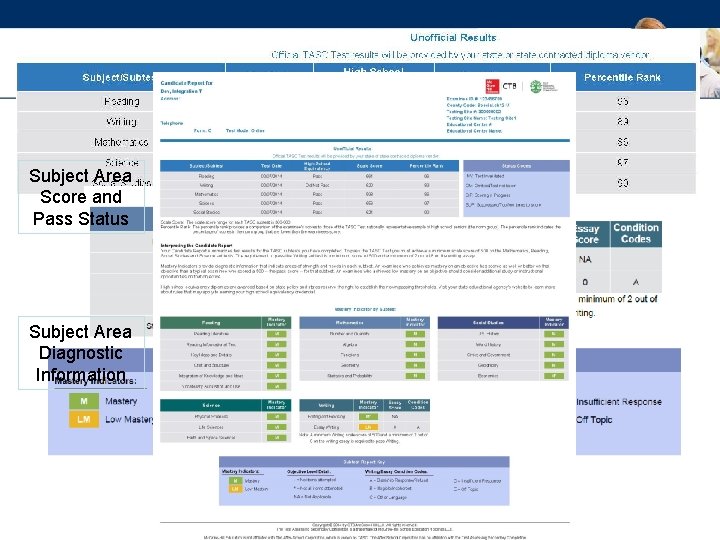Click the red McGraw-Hill logo on report
The image size is (720, 540).
click(492, 86)
